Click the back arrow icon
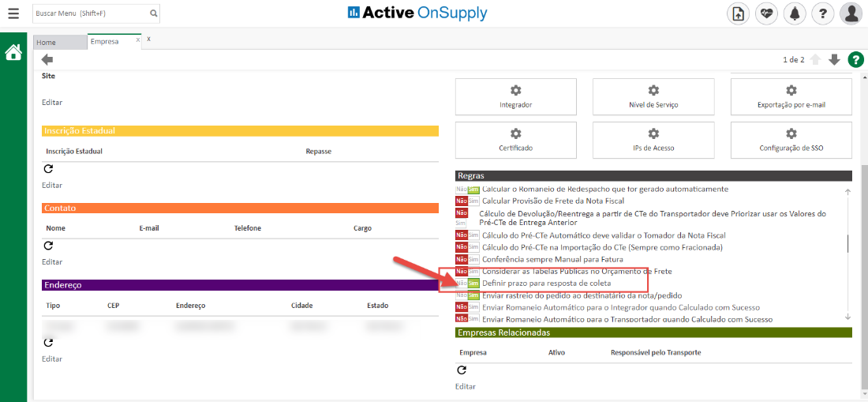This screenshot has height=402, width=868. pos(47,60)
